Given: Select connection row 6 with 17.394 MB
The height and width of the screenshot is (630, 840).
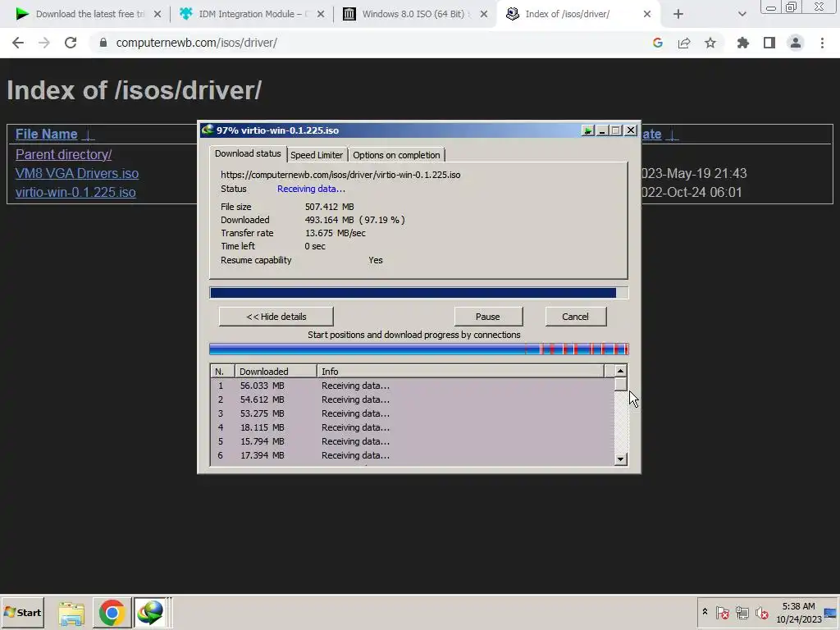Looking at the screenshot, I should [413, 455].
